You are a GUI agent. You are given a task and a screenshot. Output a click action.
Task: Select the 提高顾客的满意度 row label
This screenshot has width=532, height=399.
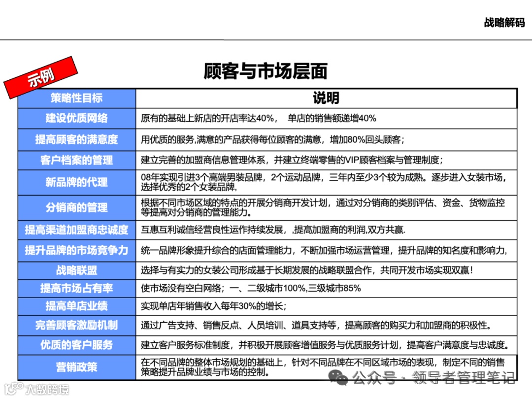[x=77, y=139]
